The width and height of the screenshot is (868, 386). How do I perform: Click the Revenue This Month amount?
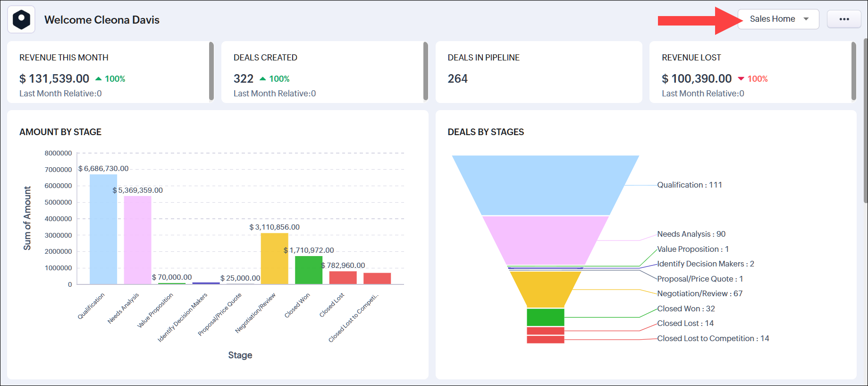(x=54, y=78)
